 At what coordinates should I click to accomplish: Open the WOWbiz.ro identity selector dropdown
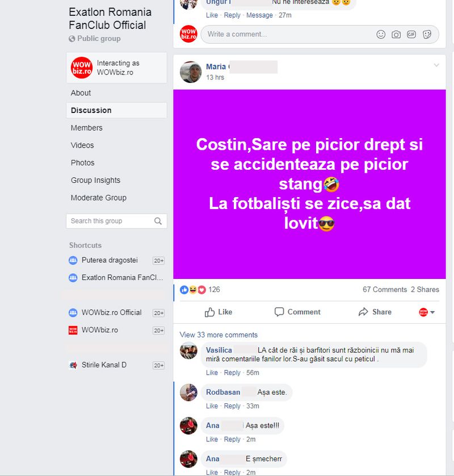tap(427, 312)
